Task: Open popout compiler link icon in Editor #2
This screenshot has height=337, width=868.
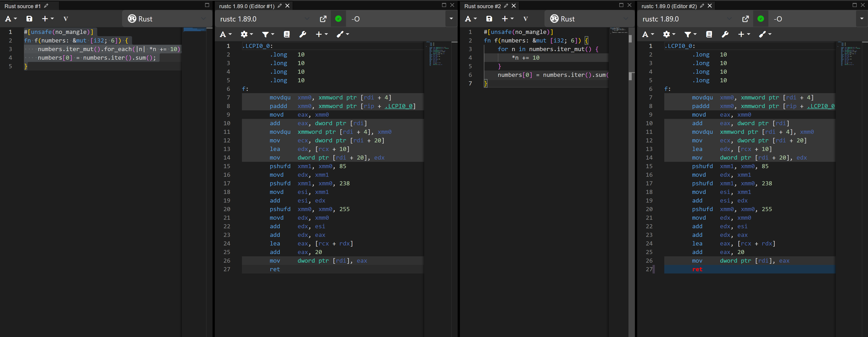Action: pos(745,19)
